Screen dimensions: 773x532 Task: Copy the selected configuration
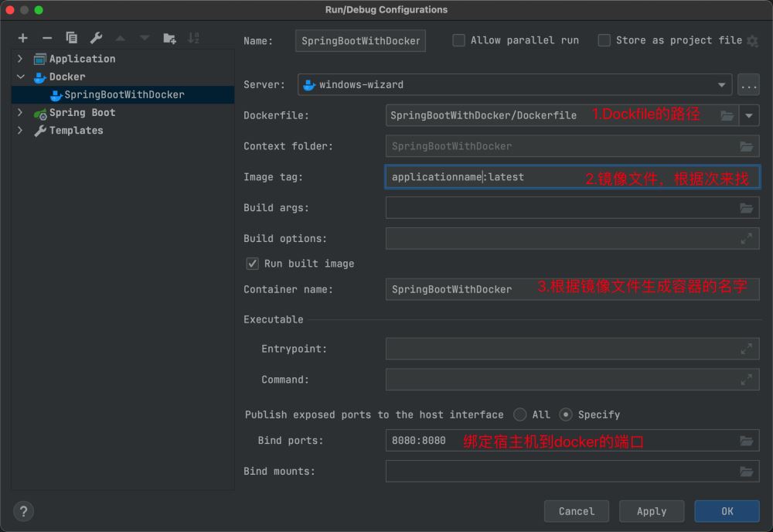[71, 38]
